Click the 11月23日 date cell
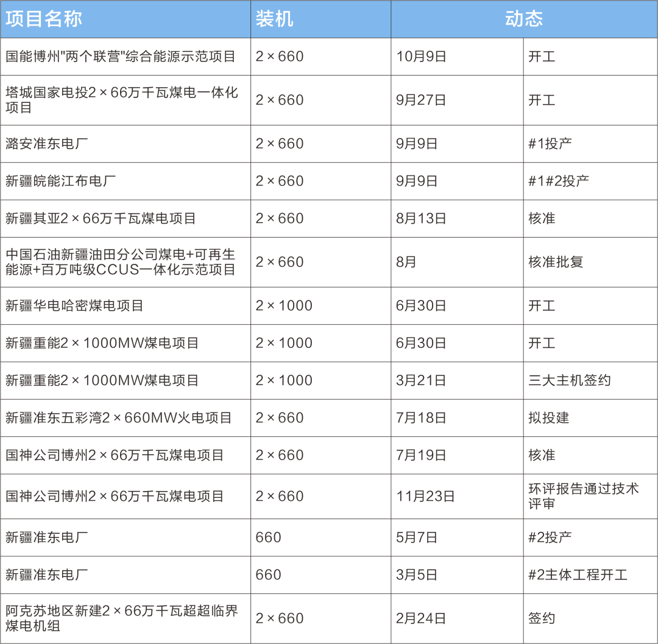This screenshot has height=644, width=658. coord(458,497)
